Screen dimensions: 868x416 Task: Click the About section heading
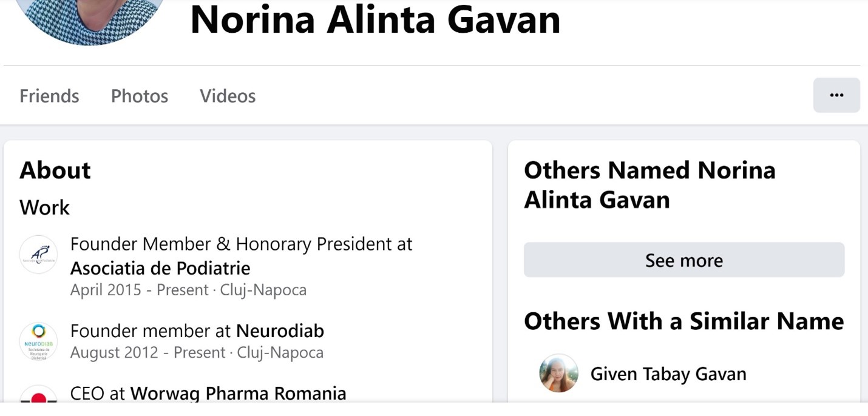click(x=55, y=170)
